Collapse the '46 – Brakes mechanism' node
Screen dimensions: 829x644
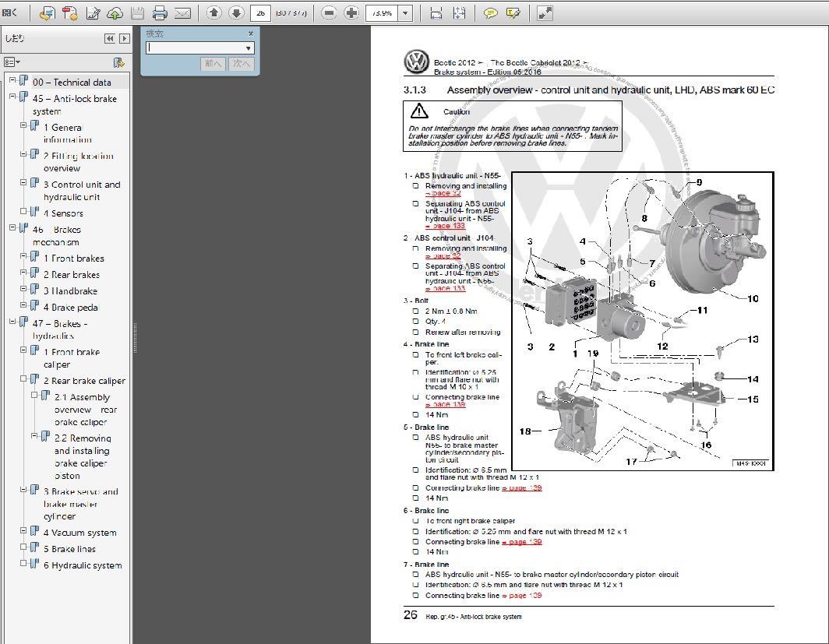click(x=12, y=227)
